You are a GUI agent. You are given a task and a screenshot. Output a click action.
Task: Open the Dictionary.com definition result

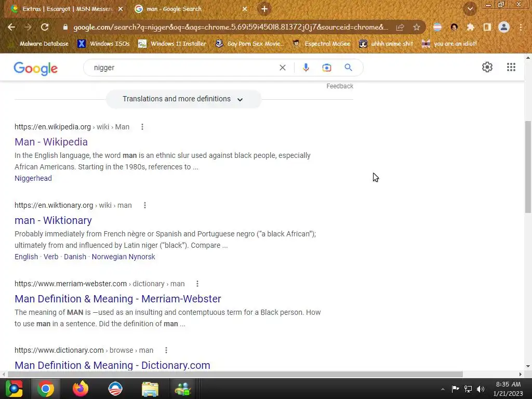coord(112,365)
